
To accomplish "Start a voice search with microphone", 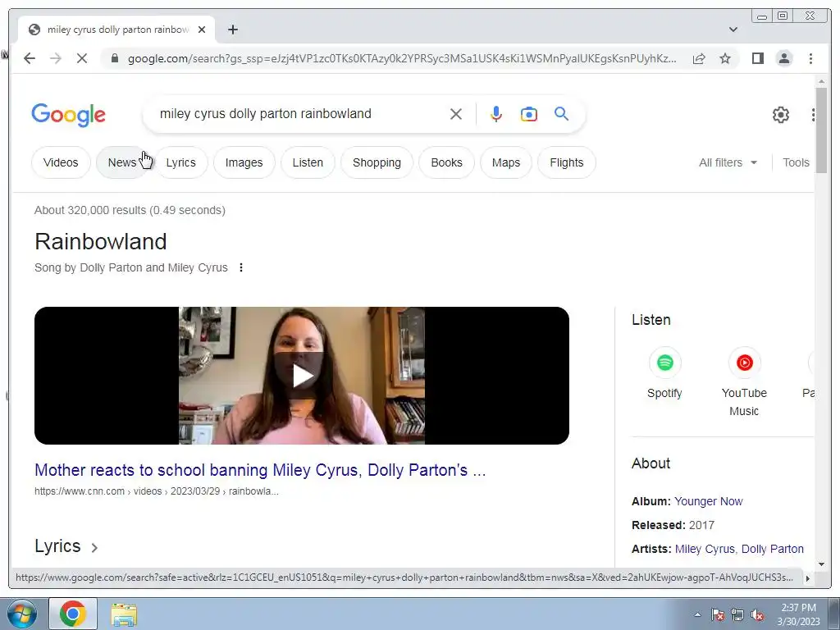I will point(496,114).
